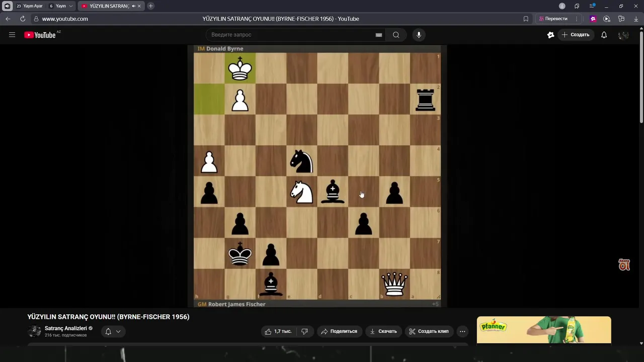
Task: Click the white knight on the board
Action: click(x=302, y=192)
